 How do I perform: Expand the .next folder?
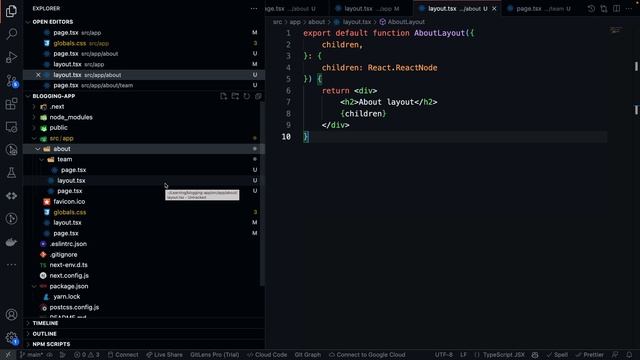[x=34, y=107]
